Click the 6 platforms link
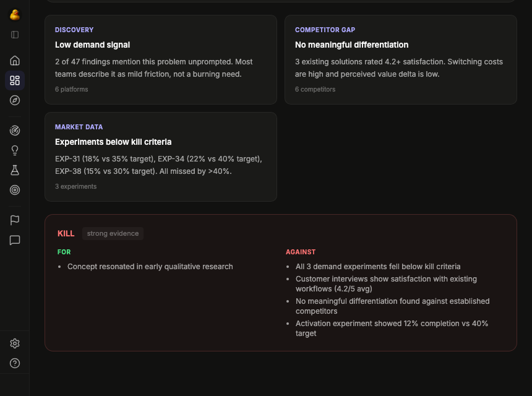Image resolution: width=532 pixels, height=396 pixels. click(x=70, y=89)
